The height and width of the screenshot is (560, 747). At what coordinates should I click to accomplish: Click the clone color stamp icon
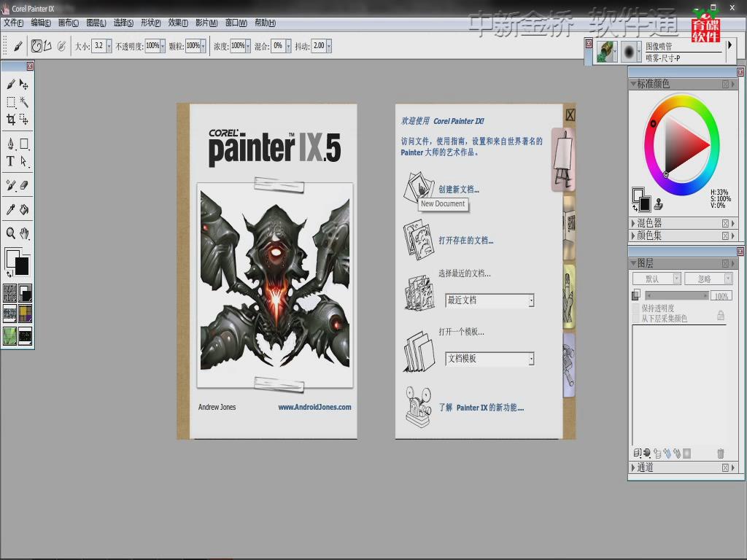(659, 204)
